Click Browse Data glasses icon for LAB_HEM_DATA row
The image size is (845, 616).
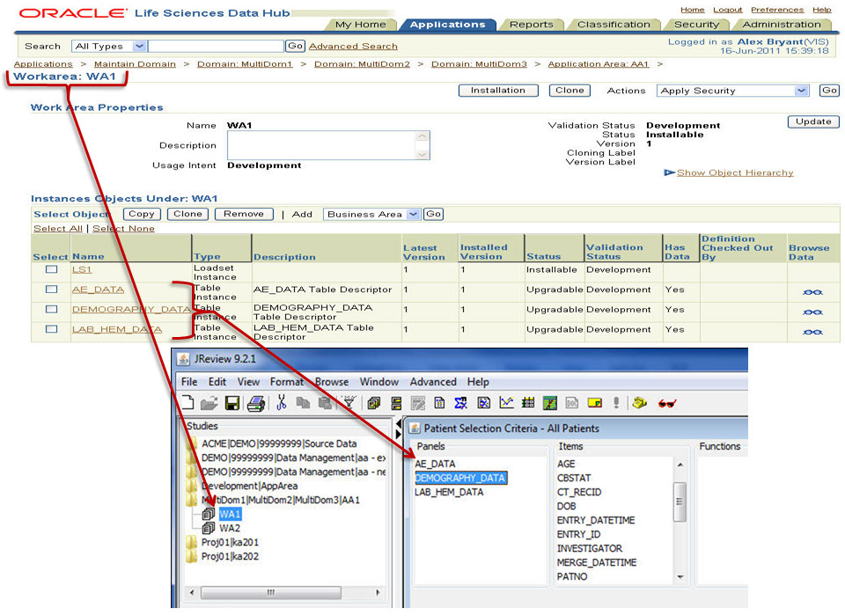coord(812,332)
